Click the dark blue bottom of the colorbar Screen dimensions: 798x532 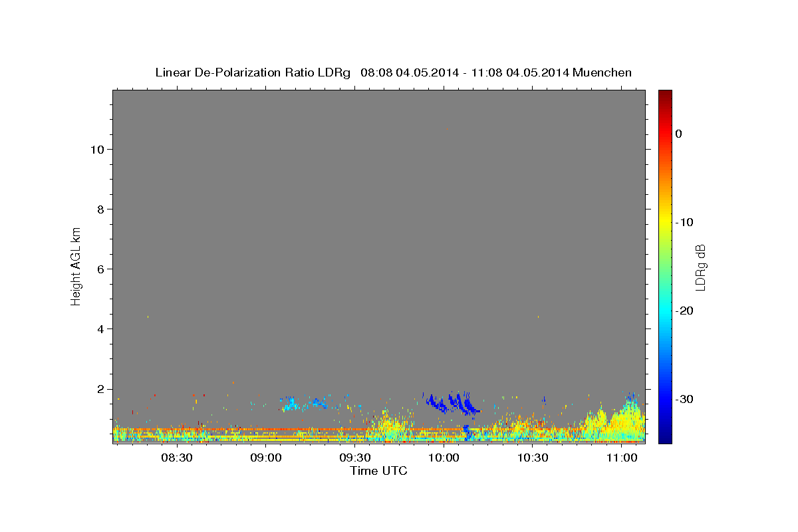(x=665, y=438)
